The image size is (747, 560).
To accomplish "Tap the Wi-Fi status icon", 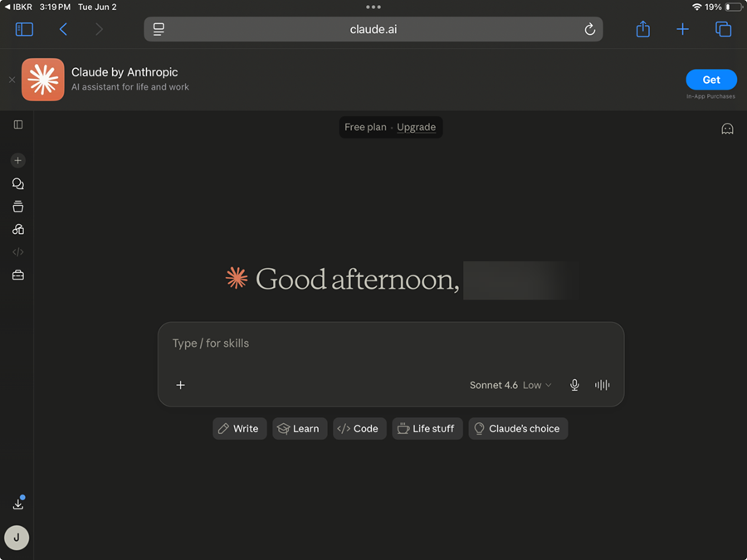I will pyautogui.click(x=696, y=7).
